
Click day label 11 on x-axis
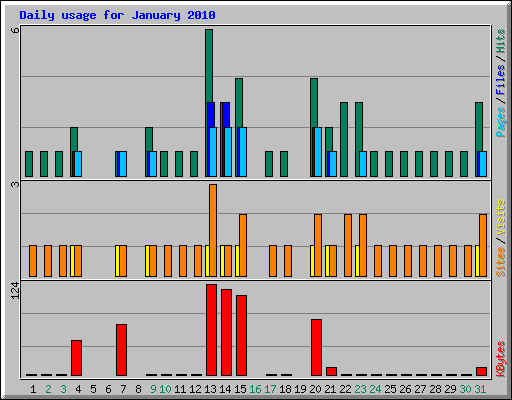click(x=180, y=389)
